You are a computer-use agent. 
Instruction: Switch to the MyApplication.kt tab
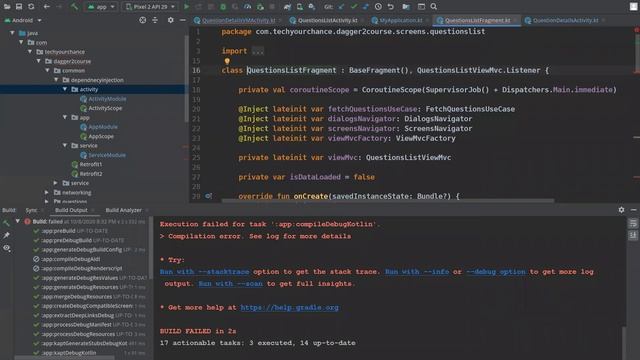point(400,20)
